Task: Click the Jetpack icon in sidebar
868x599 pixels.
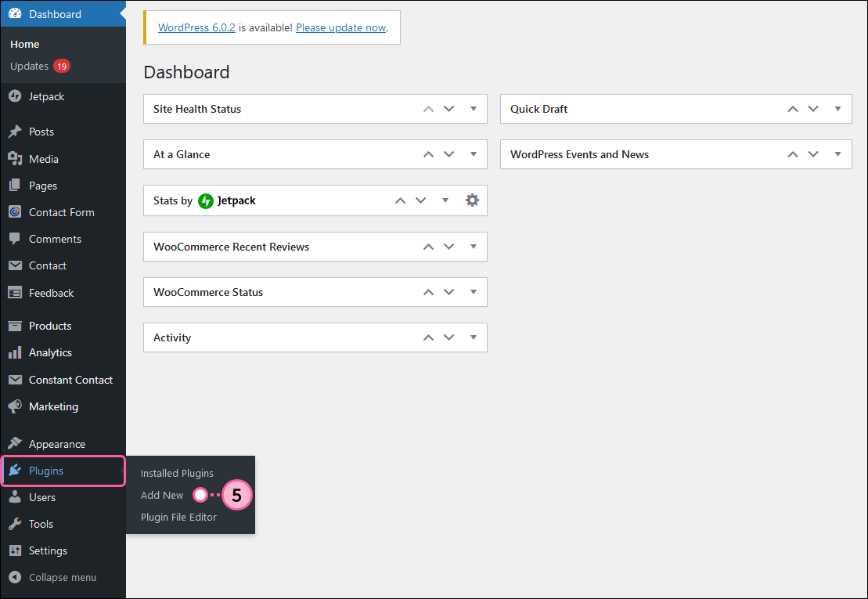Action: pos(15,96)
